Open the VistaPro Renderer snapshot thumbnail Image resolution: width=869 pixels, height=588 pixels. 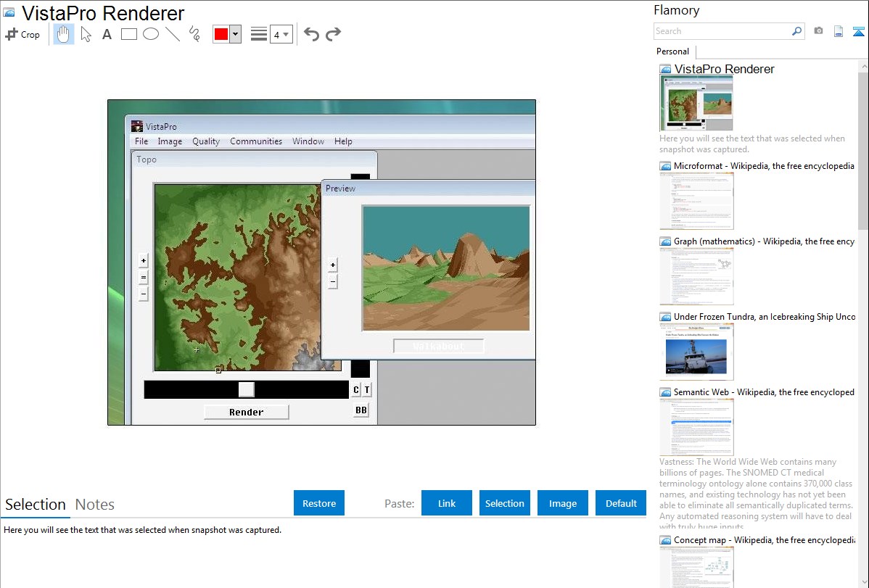696,103
